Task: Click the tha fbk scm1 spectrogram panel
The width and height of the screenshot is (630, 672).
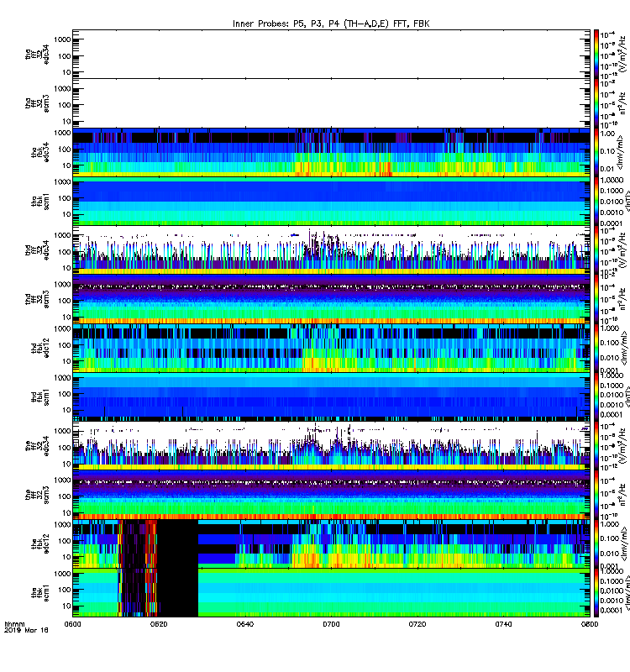Action: point(331,201)
